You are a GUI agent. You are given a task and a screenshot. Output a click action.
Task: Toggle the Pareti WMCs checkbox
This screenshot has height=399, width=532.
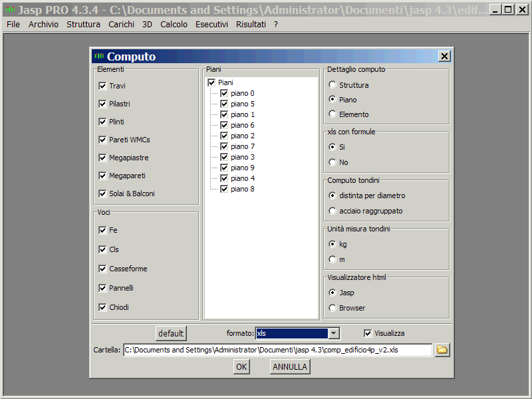pos(102,140)
